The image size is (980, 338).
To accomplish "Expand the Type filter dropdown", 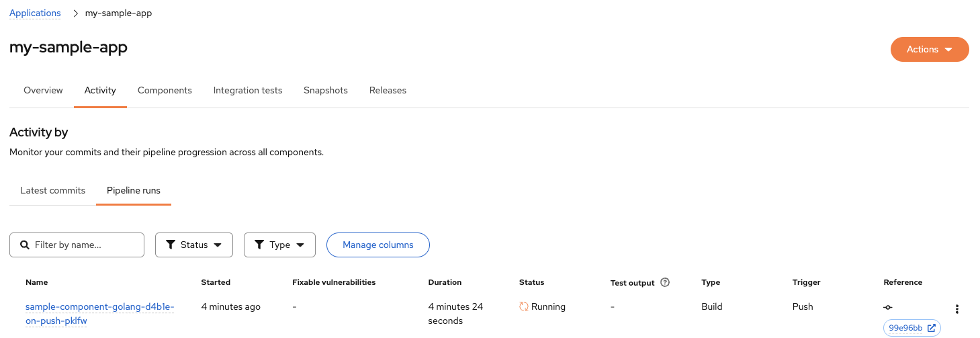I will pos(279,245).
